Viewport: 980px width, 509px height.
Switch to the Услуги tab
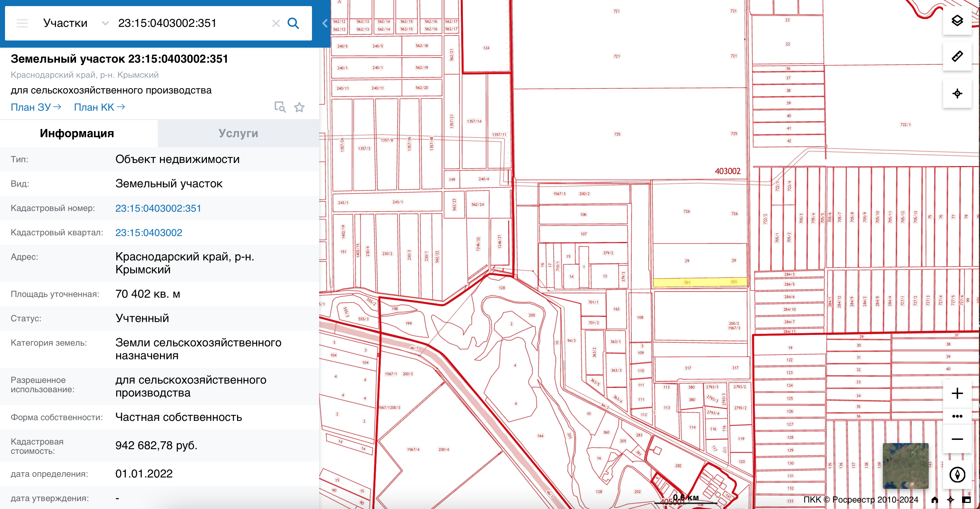[x=238, y=133]
